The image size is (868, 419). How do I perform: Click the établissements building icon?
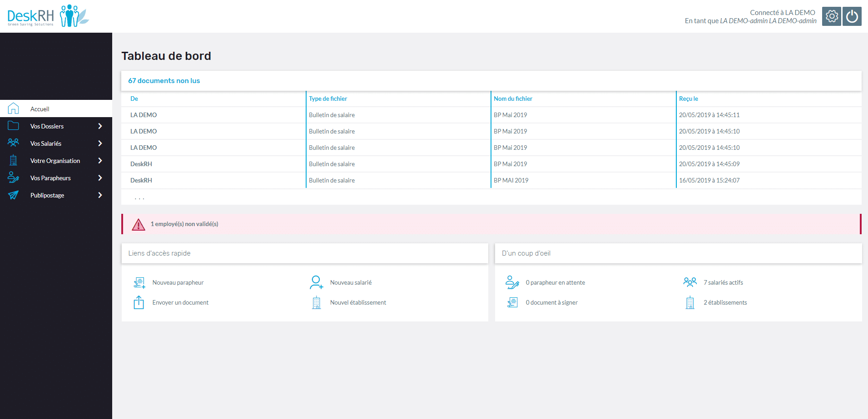pos(690,303)
